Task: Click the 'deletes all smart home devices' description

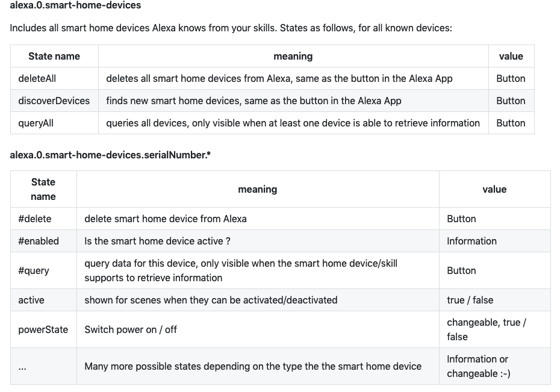Action: pyautogui.click(x=279, y=78)
